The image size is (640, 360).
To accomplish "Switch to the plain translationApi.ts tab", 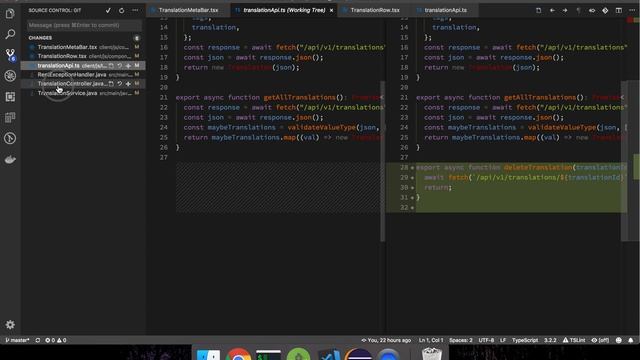I will point(445,10).
